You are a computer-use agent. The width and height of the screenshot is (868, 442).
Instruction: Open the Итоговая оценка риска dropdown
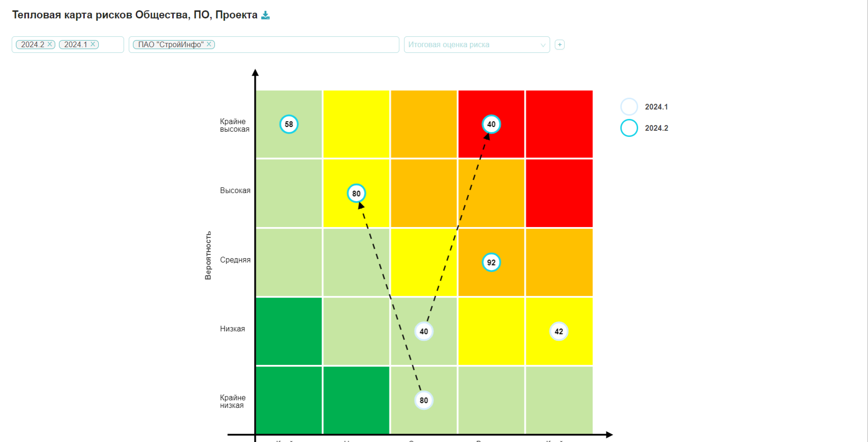point(477,44)
